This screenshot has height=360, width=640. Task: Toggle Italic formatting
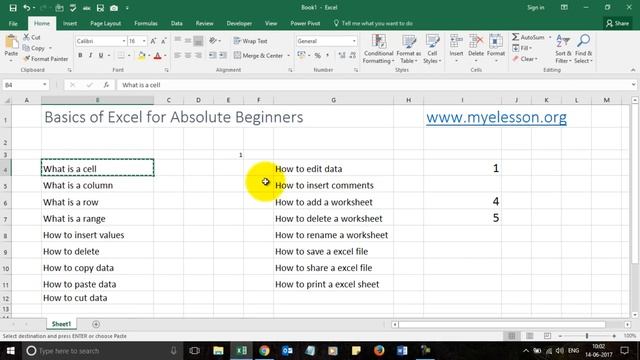click(x=91, y=56)
